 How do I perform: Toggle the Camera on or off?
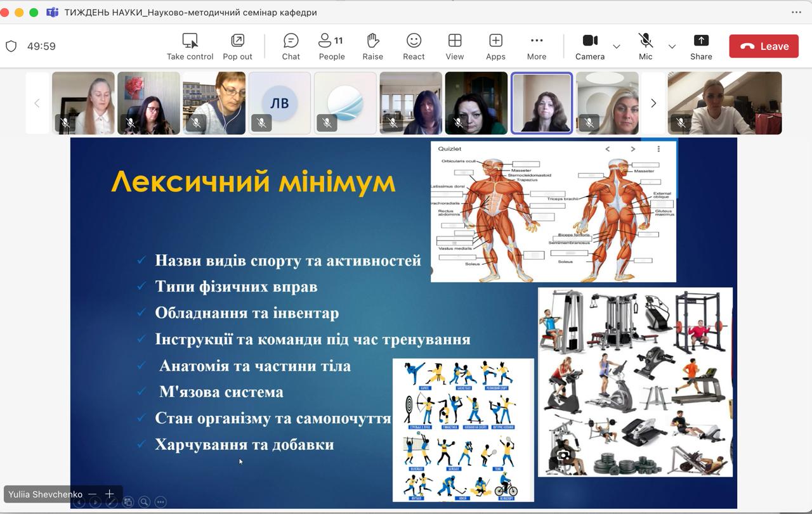click(590, 46)
